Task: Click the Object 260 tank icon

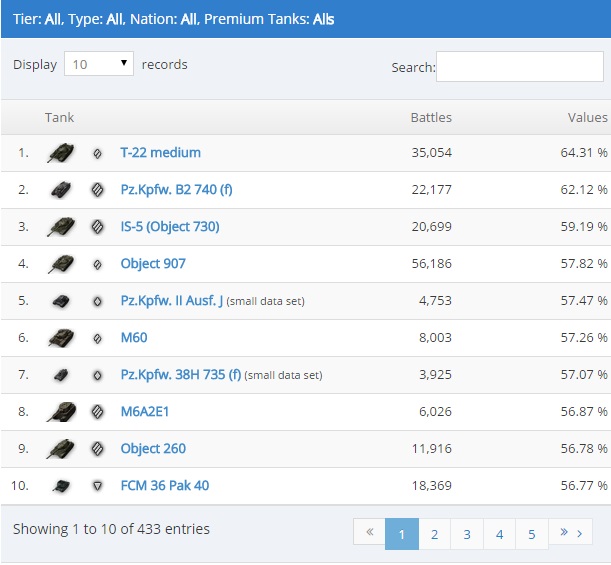Action: coord(61,449)
